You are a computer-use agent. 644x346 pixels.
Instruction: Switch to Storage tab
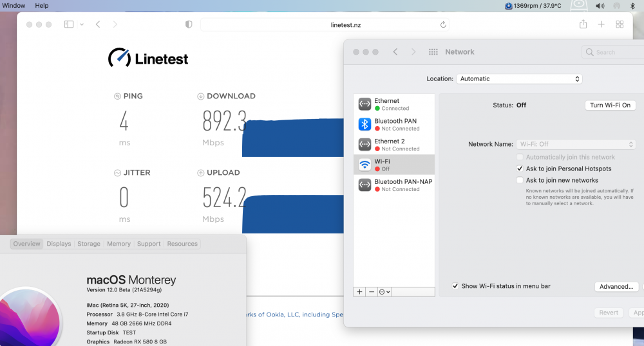89,244
